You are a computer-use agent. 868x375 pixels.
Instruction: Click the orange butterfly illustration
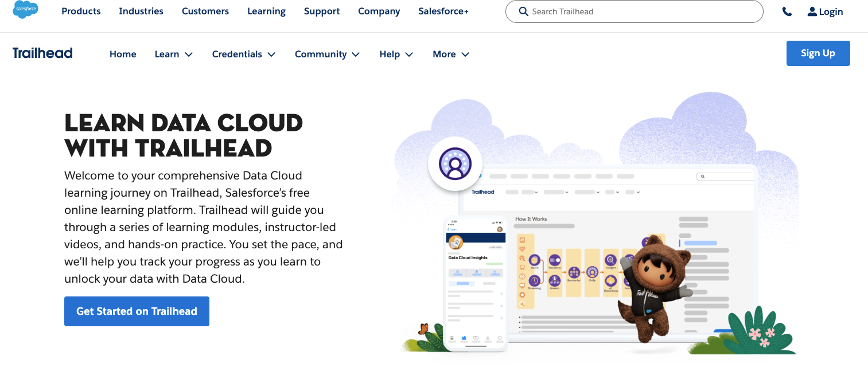pyautogui.click(x=423, y=329)
